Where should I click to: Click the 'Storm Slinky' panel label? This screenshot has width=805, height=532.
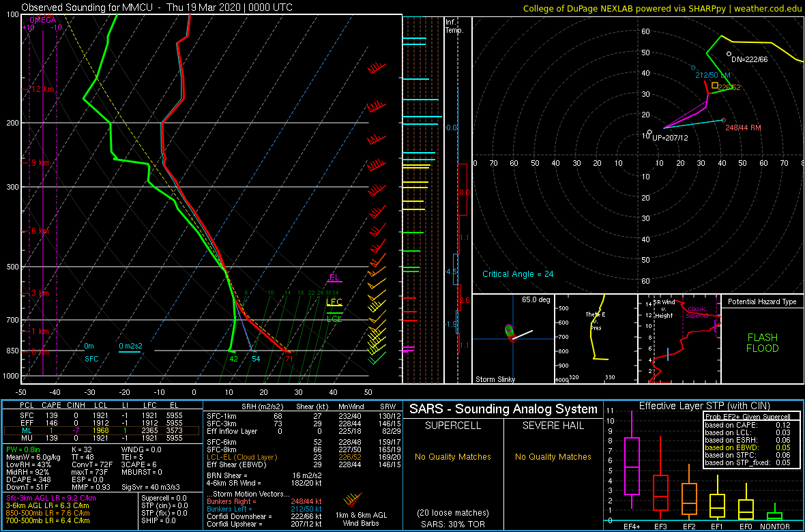pyautogui.click(x=495, y=379)
